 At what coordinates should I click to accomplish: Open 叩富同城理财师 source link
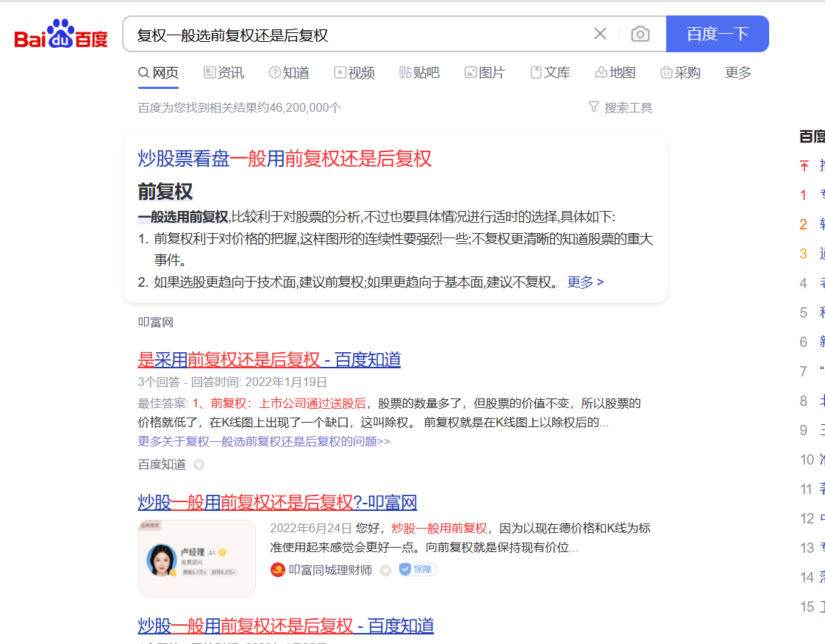[330, 570]
